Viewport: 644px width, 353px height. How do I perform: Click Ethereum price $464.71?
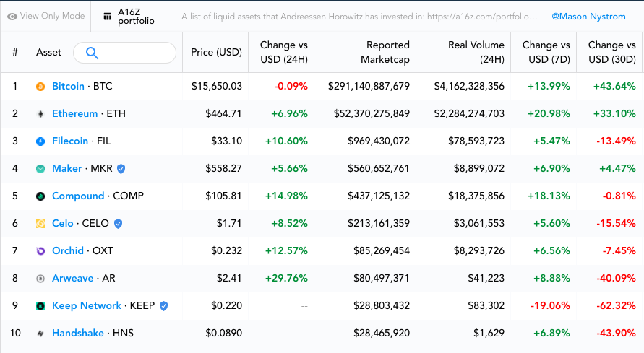(x=223, y=113)
